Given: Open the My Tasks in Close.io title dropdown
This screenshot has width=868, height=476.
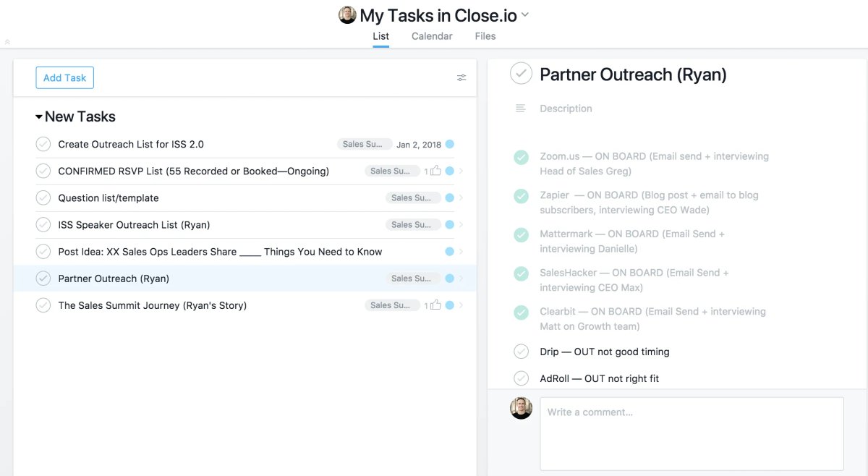Looking at the screenshot, I should coord(525,14).
